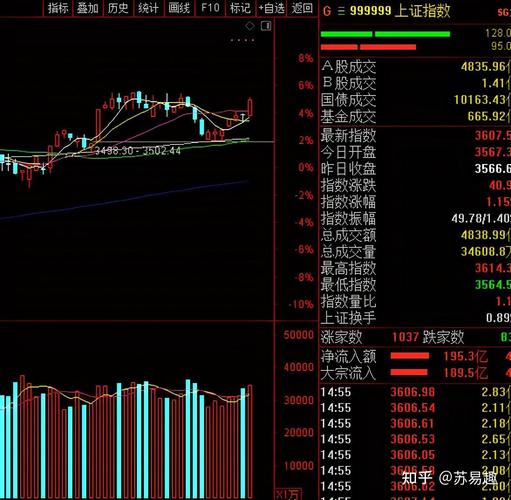
Task: Click the green advance ratio bar
Action: pos(385,34)
